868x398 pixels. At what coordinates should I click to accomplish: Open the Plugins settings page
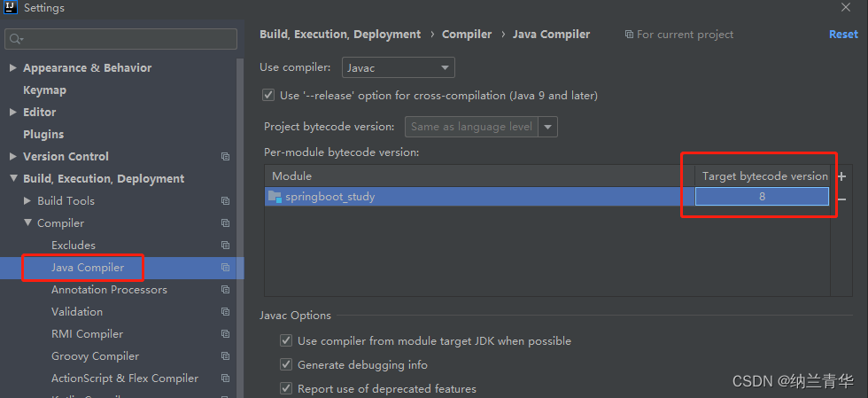coord(43,134)
